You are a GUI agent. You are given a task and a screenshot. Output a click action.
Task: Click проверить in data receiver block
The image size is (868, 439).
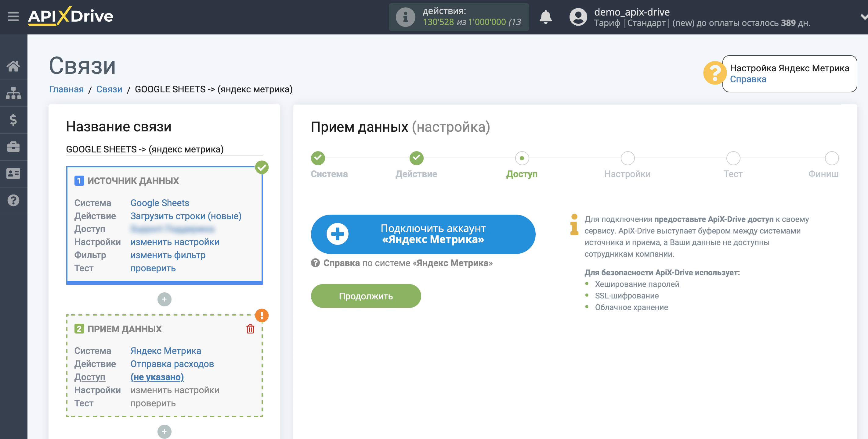153,403
